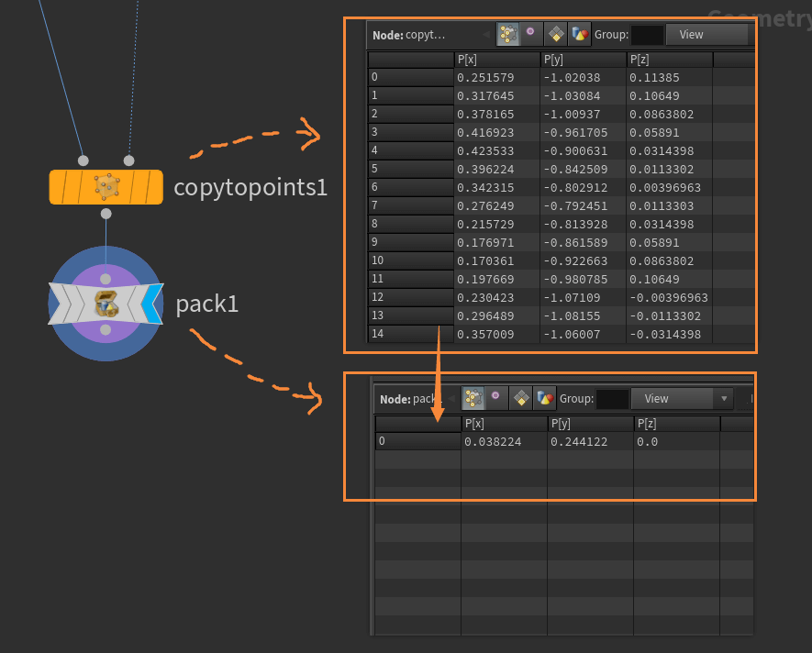
Task: Show Points attributes in pack spreadsheet
Action: [473, 399]
